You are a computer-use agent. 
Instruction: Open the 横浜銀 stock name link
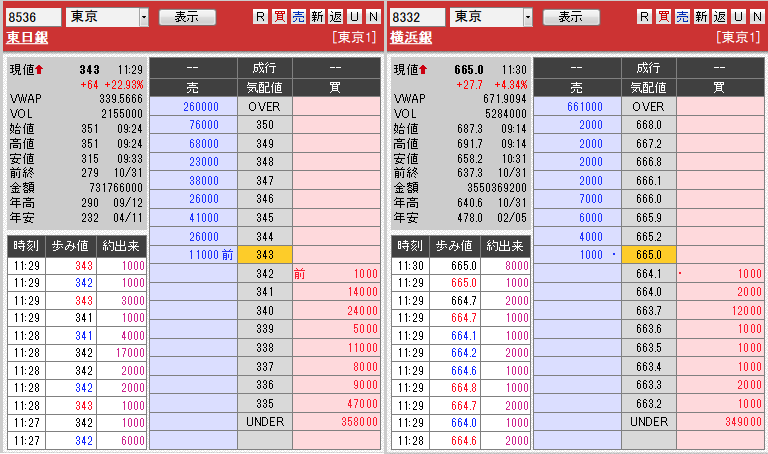(x=411, y=37)
